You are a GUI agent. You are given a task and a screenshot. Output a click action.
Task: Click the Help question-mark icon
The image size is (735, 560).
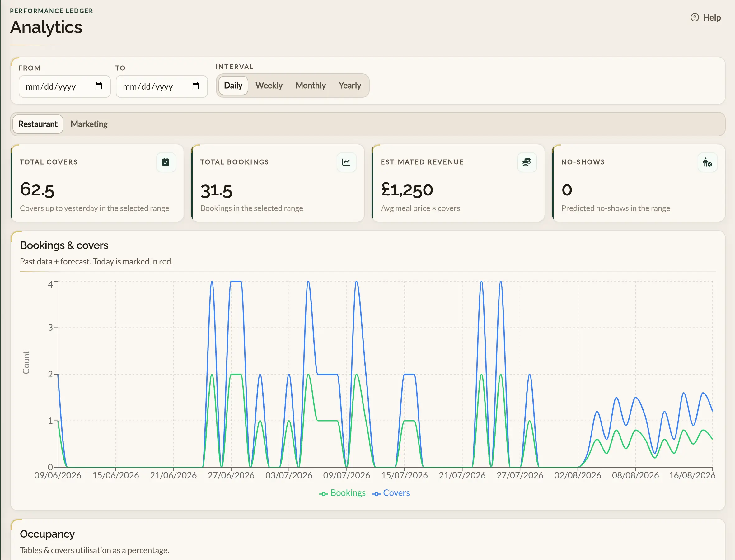(694, 17)
